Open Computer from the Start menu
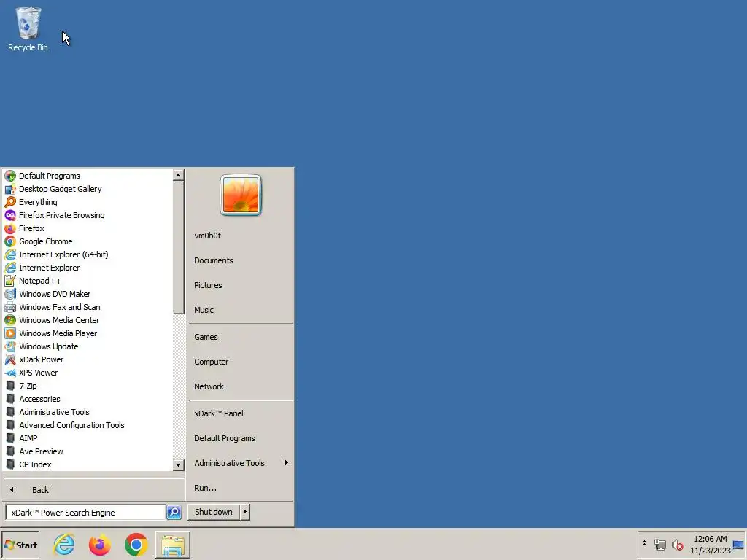Viewport: 747px width, 560px height. click(x=211, y=362)
